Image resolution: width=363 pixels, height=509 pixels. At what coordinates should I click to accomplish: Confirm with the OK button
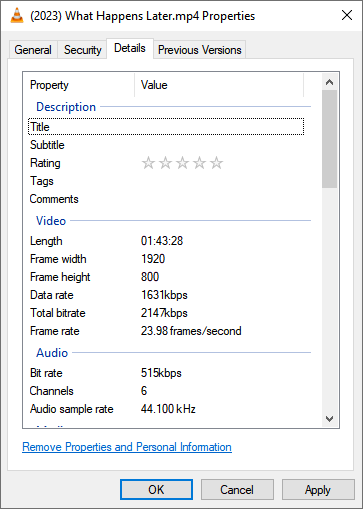[x=156, y=490]
